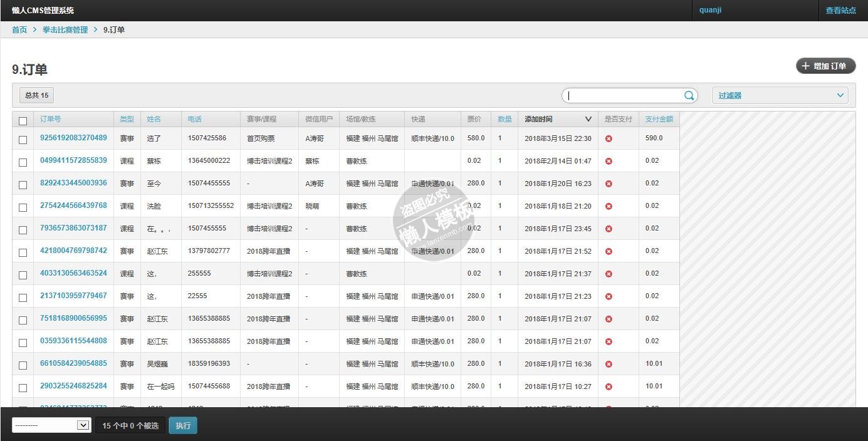
Task: Click the search magnifier icon
Action: pos(689,96)
